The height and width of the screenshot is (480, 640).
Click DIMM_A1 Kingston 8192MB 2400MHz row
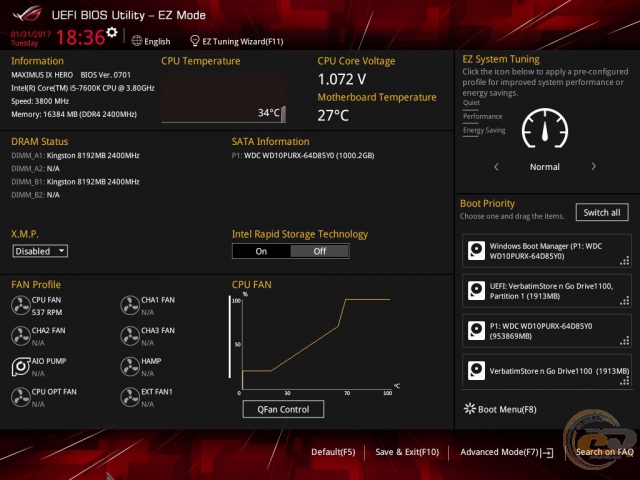[x=75, y=156]
